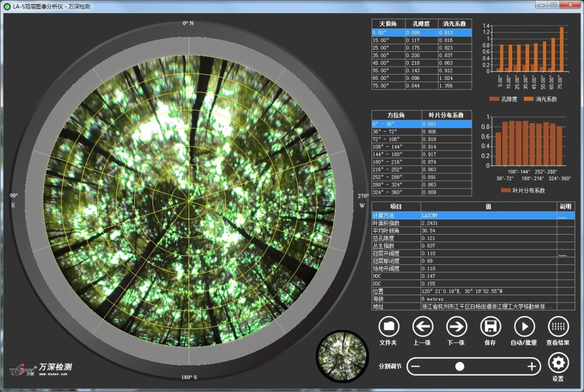The height and width of the screenshot is (392, 584).
Task: Click the 天顶角 column header
Action: 388,24
